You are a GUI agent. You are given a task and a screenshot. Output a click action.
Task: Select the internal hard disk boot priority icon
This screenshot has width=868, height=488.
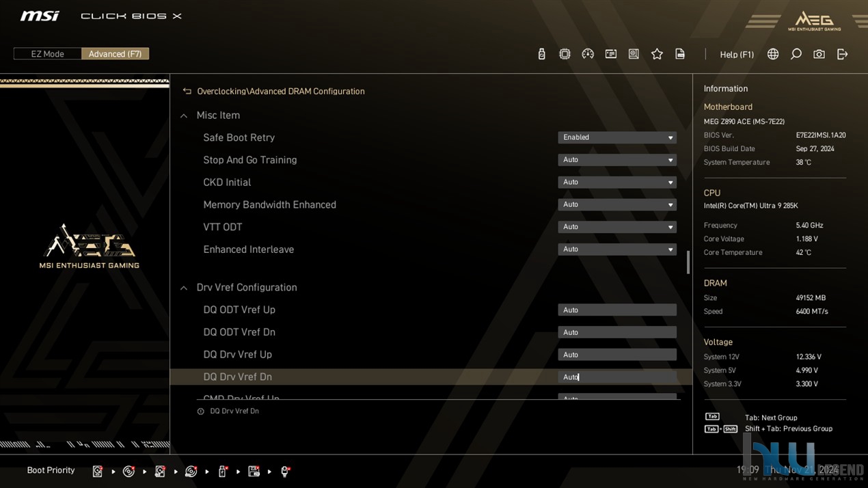pos(98,471)
